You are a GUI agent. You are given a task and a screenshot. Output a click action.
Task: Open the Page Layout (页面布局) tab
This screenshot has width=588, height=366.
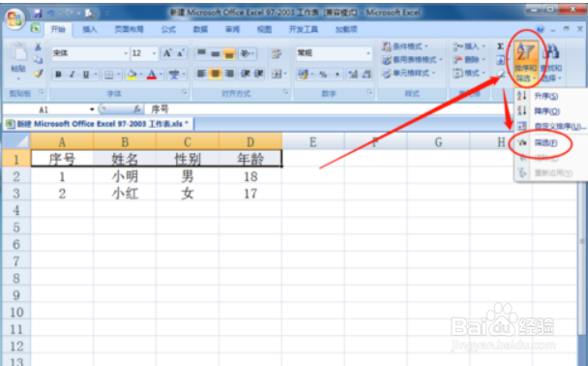(x=129, y=29)
